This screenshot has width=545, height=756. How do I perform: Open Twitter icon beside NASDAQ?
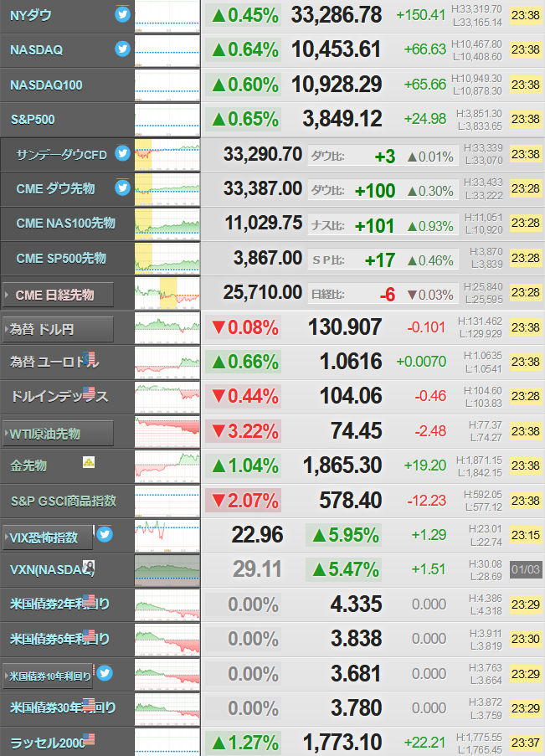(x=122, y=49)
